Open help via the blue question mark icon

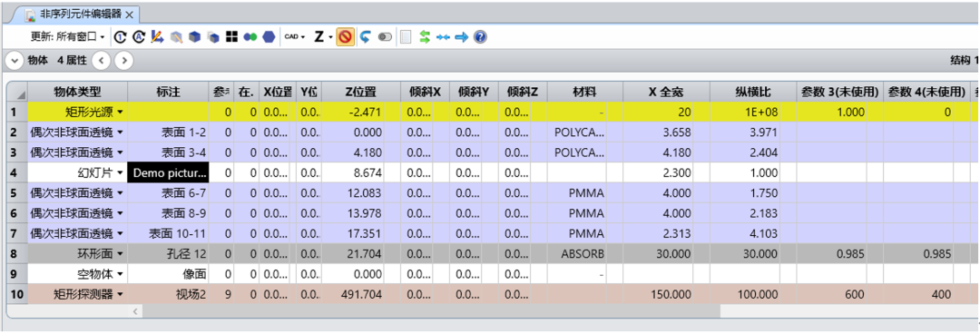tap(480, 37)
